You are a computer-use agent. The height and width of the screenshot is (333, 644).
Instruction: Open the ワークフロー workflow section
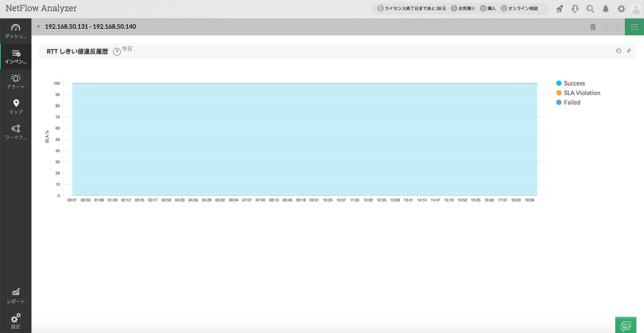(x=15, y=132)
